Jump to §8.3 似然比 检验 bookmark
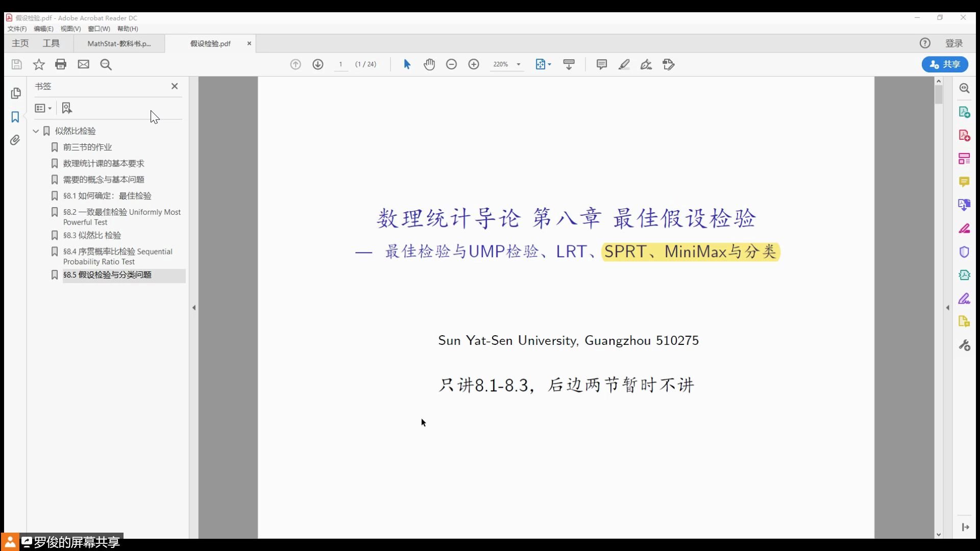 92,236
